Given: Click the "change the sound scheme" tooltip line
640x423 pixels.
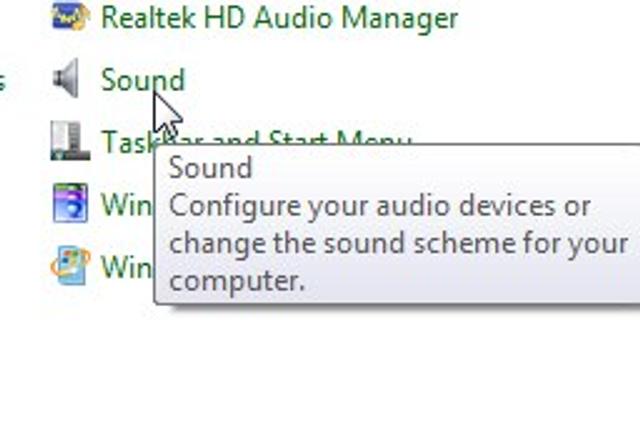Looking at the screenshot, I should point(398,243).
